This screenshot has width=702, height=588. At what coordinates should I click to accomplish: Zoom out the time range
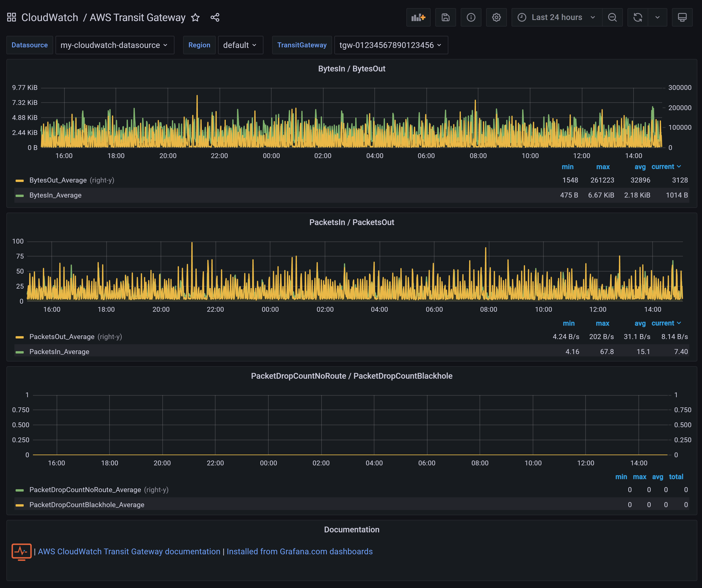tap(612, 17)
